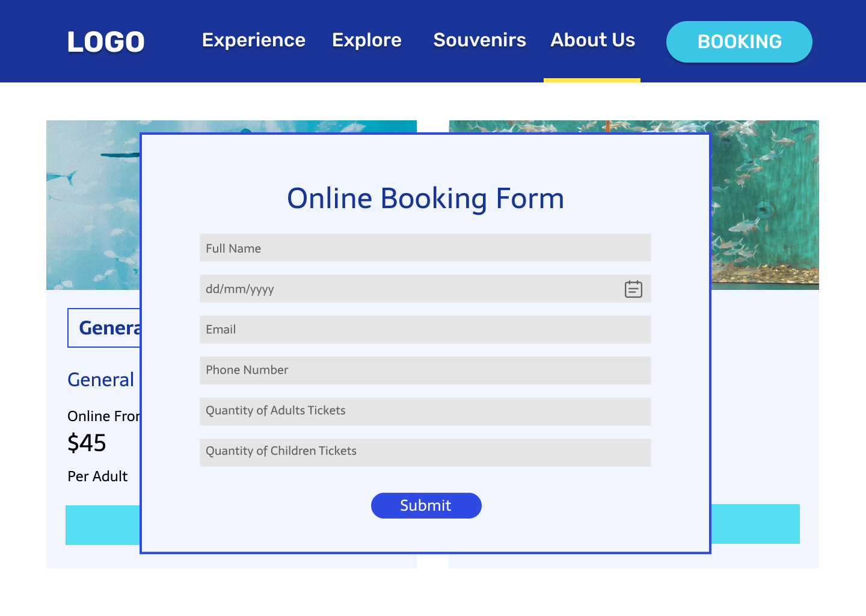Open the calendar date picker icon
Viewport: 866px width, 616px height.
[x=633, y=289]
